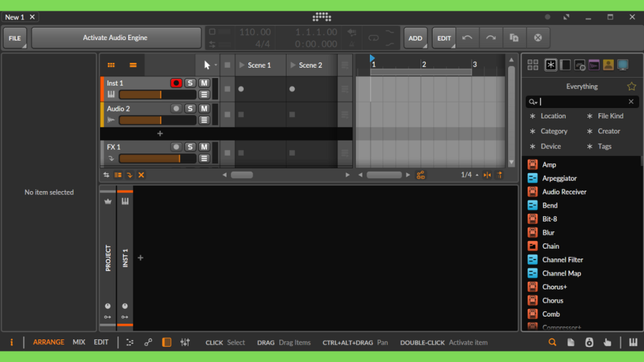Mute the Inst 1 track
This screenshot has width=644, height=362.
(x=204, y=83)
